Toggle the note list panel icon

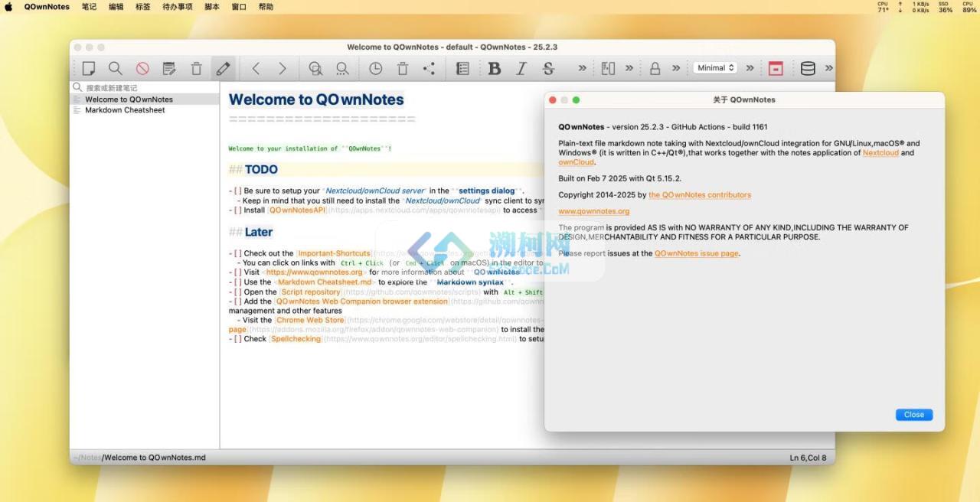pos(462,68)
